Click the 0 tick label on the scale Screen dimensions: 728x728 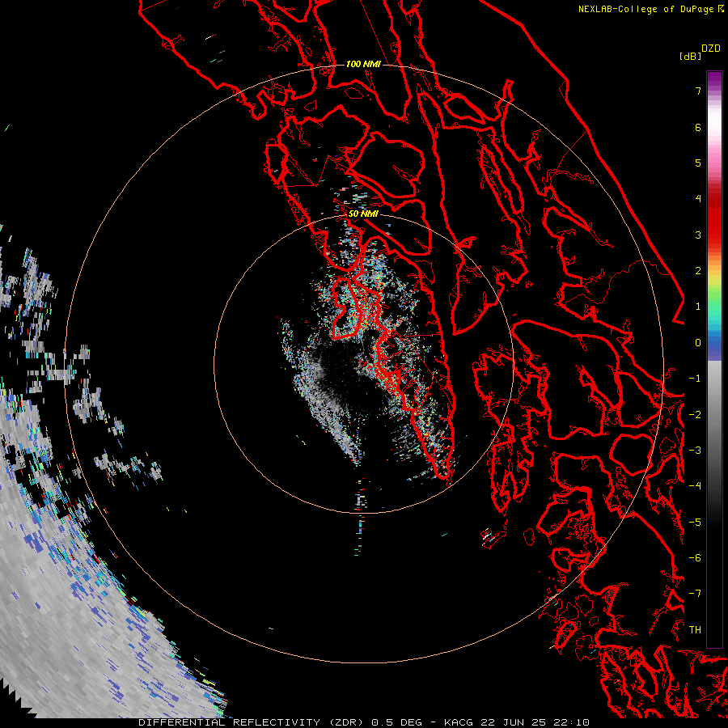tap(698, 343)
